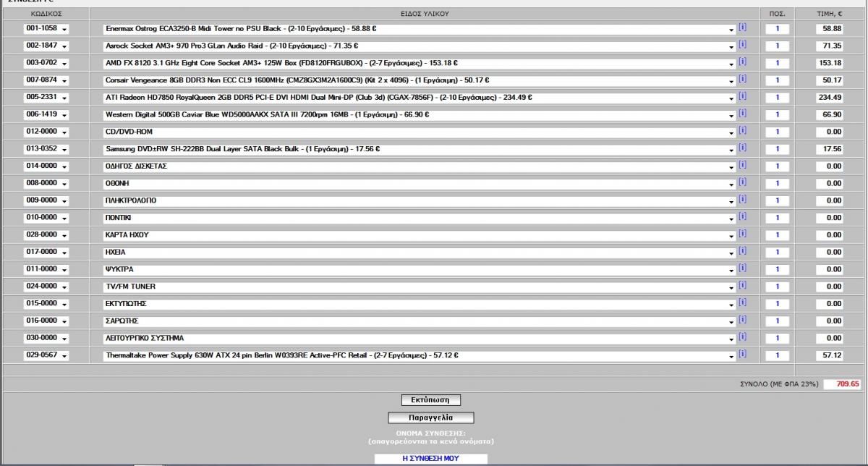
Task: Edit quantity field for Western Digital row
Action: [x=777, y=115]
